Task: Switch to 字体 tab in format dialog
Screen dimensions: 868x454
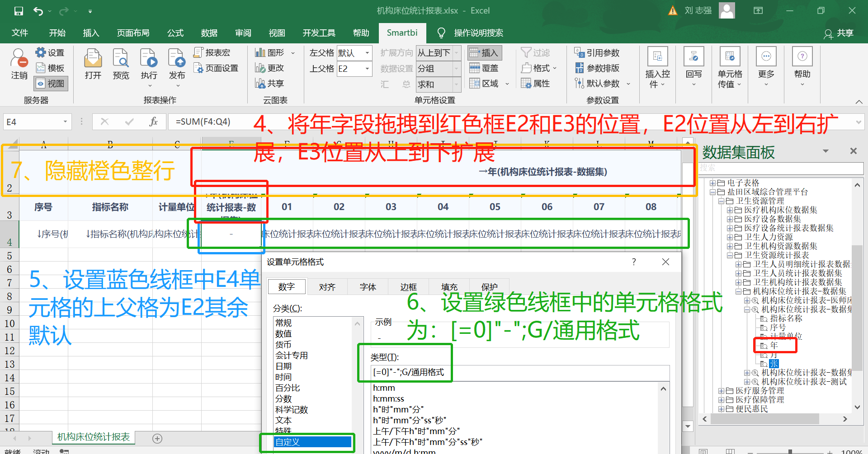Action: point(368,287)
